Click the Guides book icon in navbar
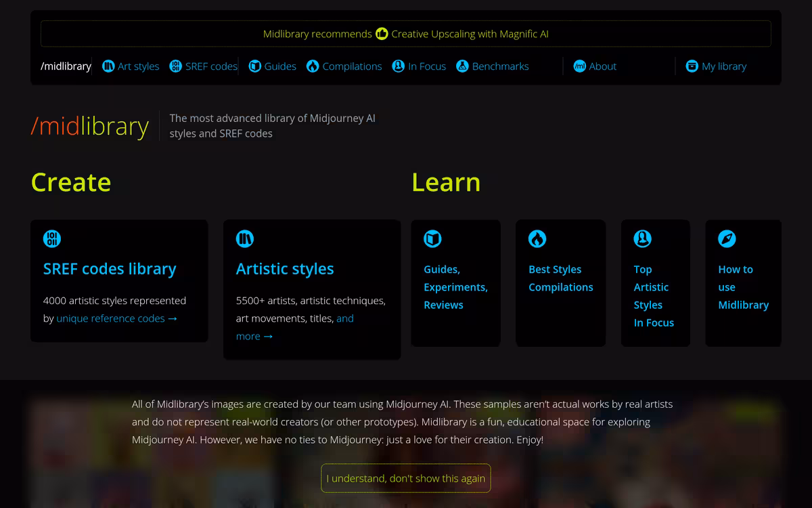The image size is (812, 508). pos(254,66)
